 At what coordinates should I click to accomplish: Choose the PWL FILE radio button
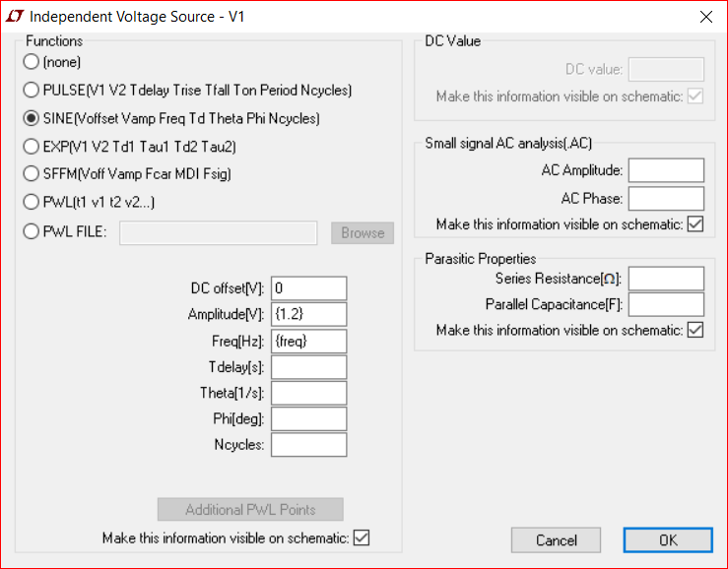[x=32, y=231]
